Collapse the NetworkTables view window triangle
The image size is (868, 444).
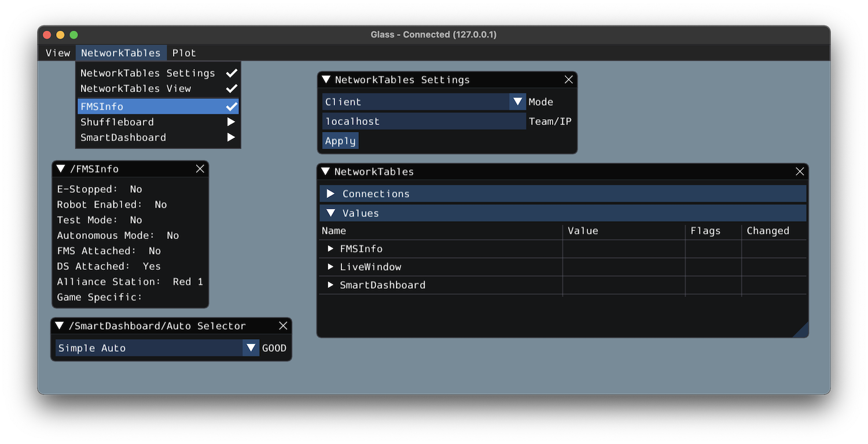pyautogui.click(x=325, y=172)
